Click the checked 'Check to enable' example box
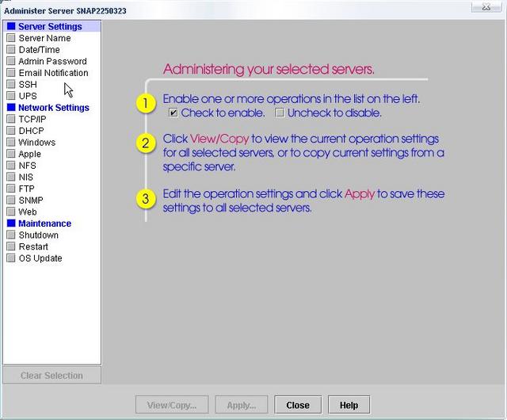This screenshot has height=420, width=507. (173, 113)
